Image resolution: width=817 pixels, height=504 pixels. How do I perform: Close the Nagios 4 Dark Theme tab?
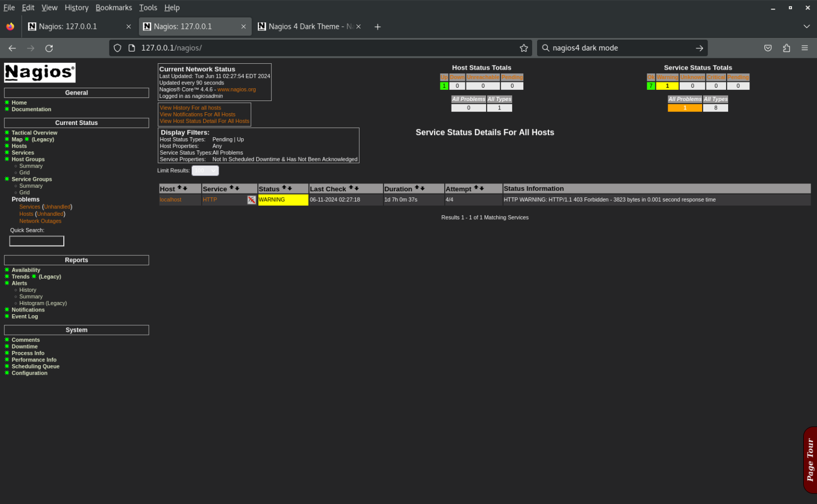coord(359,27)
